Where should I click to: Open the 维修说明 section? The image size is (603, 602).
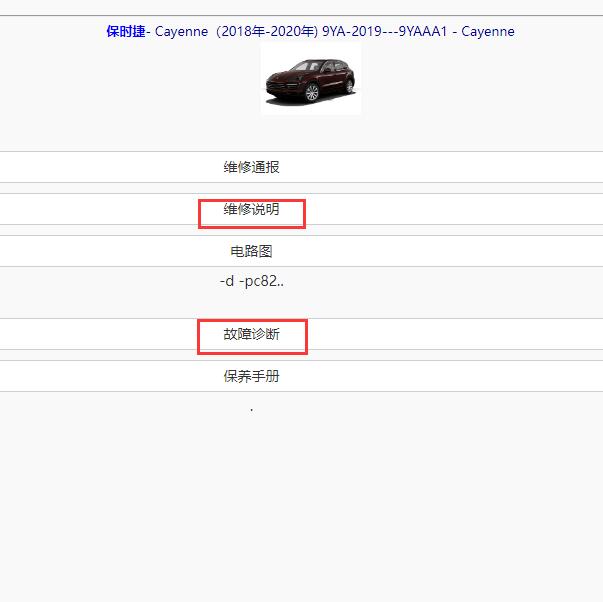(x=252, y=209)
